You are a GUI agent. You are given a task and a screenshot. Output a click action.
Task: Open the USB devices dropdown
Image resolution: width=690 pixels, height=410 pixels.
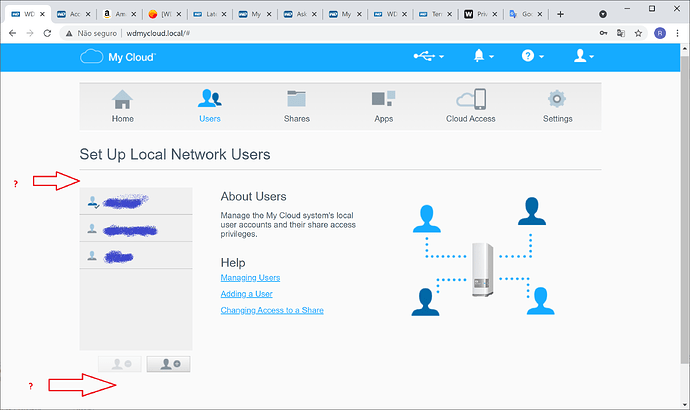tap(429, 56)
